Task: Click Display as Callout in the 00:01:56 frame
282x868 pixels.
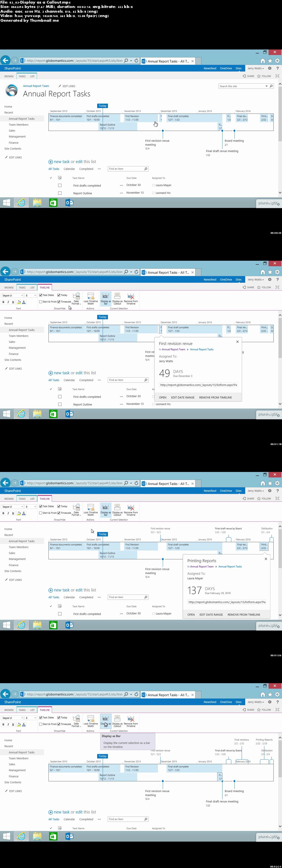Action: tap(117, 510)
